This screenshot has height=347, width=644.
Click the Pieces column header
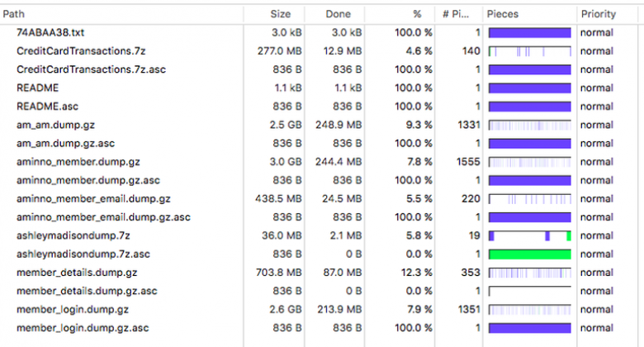pos(503,14)
